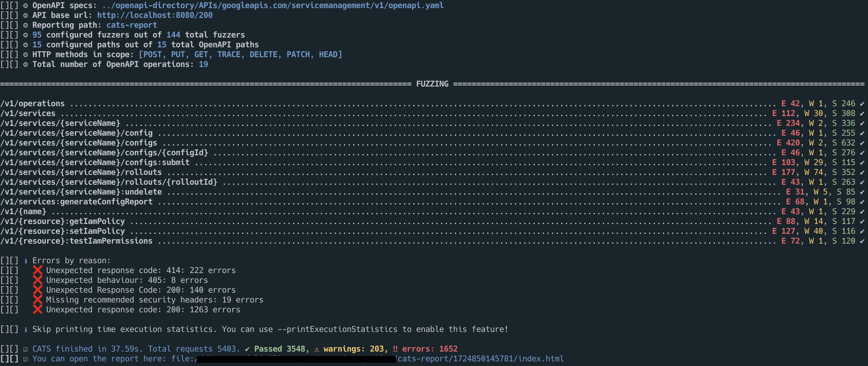The image size is (868, 366).
Task: Click the double exclamation icon before errors: 1652
Action: pyautogui.click(x=395, y=349)
